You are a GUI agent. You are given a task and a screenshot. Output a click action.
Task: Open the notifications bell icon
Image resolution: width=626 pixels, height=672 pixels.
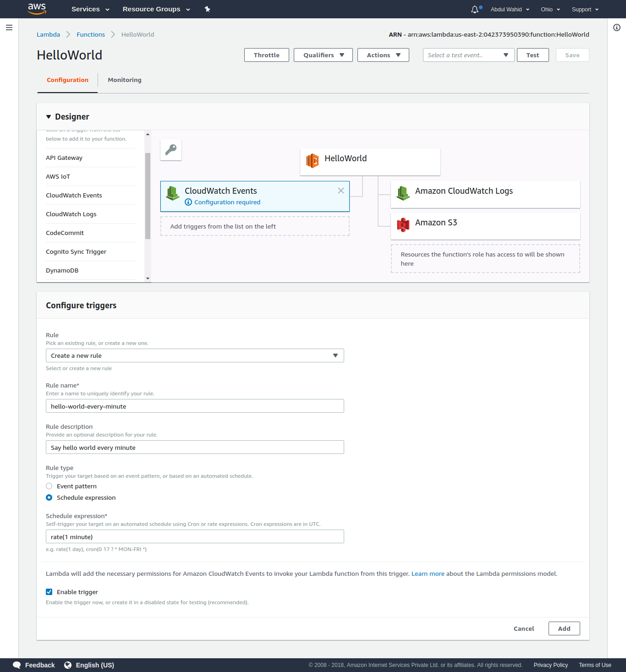(475, 9)
